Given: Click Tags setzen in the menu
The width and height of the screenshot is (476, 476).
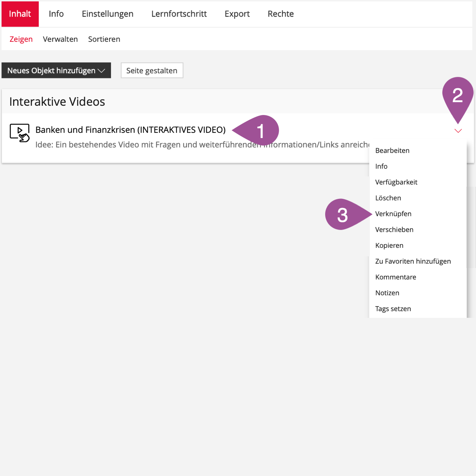Looking at the screenshot, I should coord(393,309).
